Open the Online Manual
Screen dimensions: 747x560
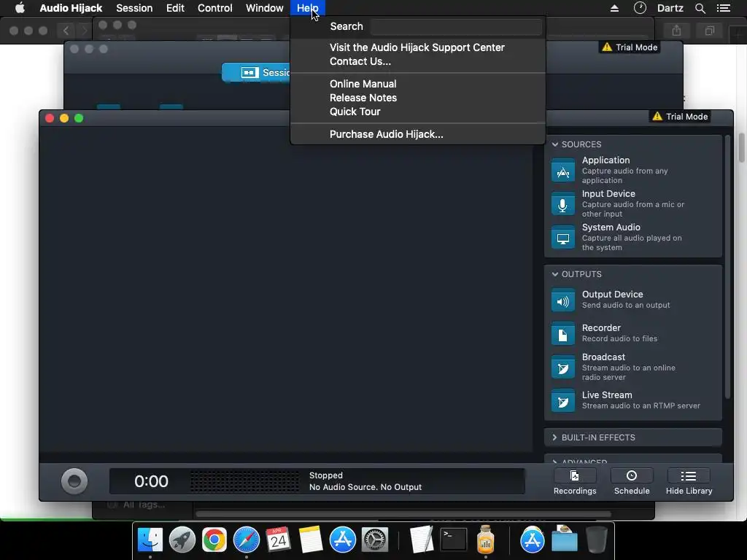pyautogui.click(x=363, y=84)
